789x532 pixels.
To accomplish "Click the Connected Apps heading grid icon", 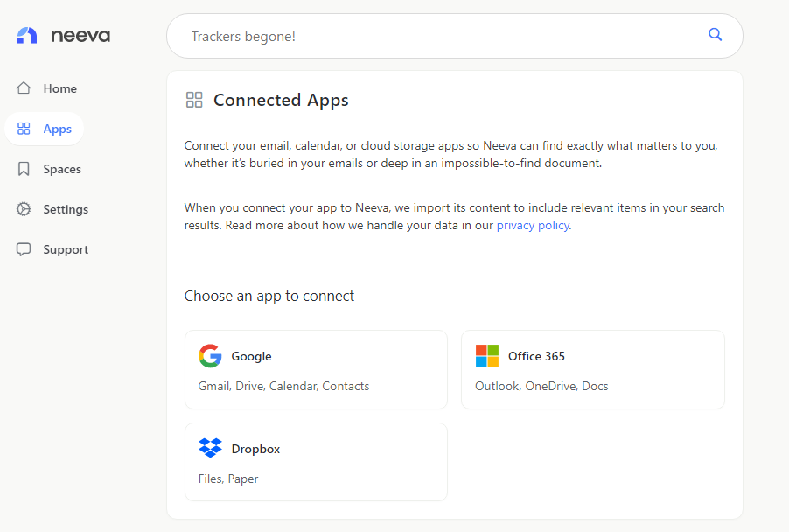I will coord(194,100).
